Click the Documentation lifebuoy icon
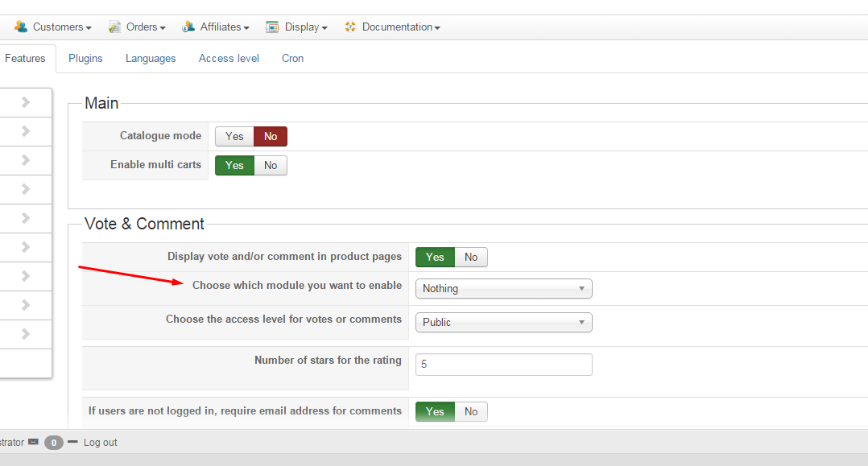This screenshot has width=868, height=466. 349,27
